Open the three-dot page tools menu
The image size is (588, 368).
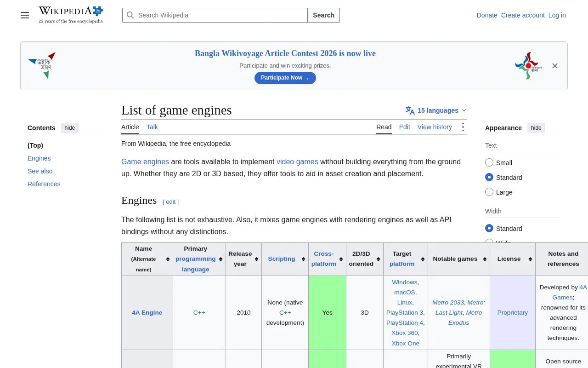pos(463,127)
